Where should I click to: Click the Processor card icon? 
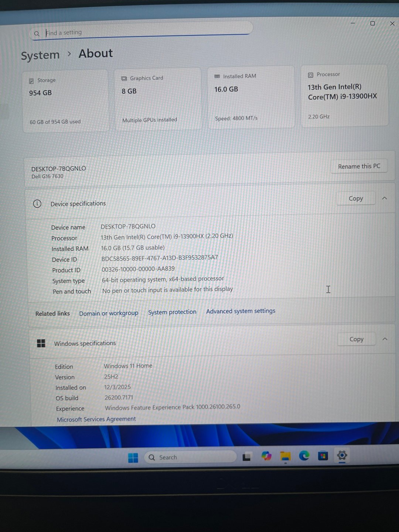pyautogui.click(x=310, y=75)
